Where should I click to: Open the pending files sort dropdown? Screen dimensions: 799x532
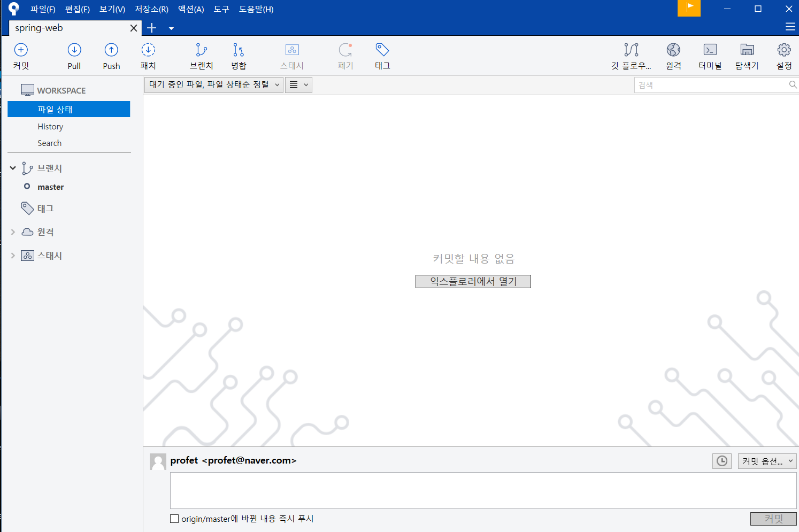[x=213, y=85]
